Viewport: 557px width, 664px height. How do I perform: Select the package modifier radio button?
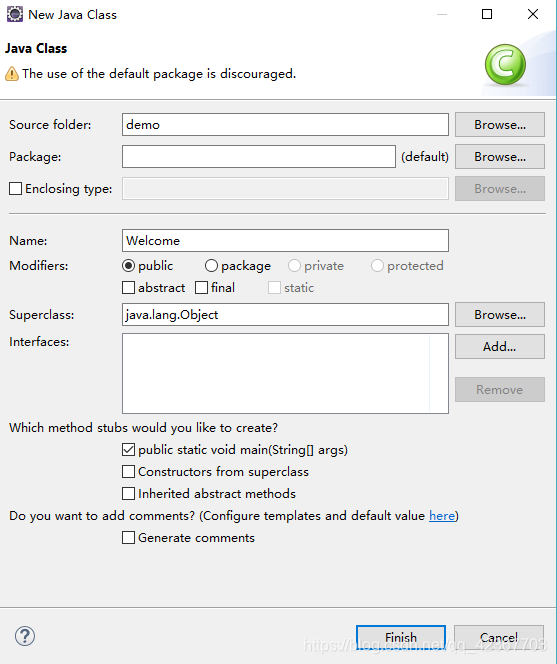pos(211,266)
